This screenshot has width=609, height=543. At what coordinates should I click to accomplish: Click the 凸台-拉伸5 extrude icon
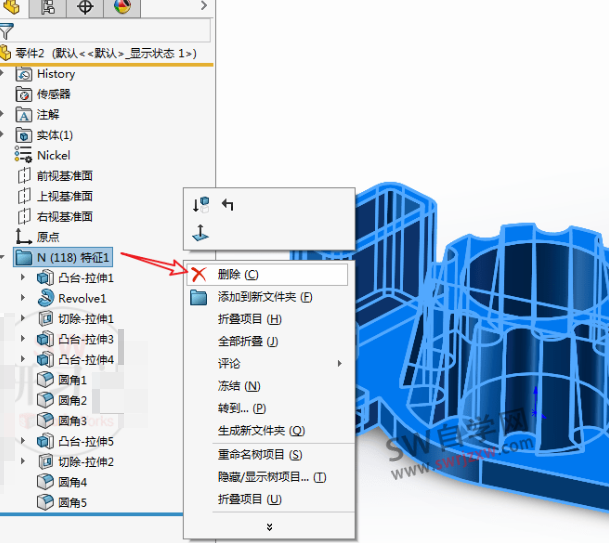click(x=45, y=441)
